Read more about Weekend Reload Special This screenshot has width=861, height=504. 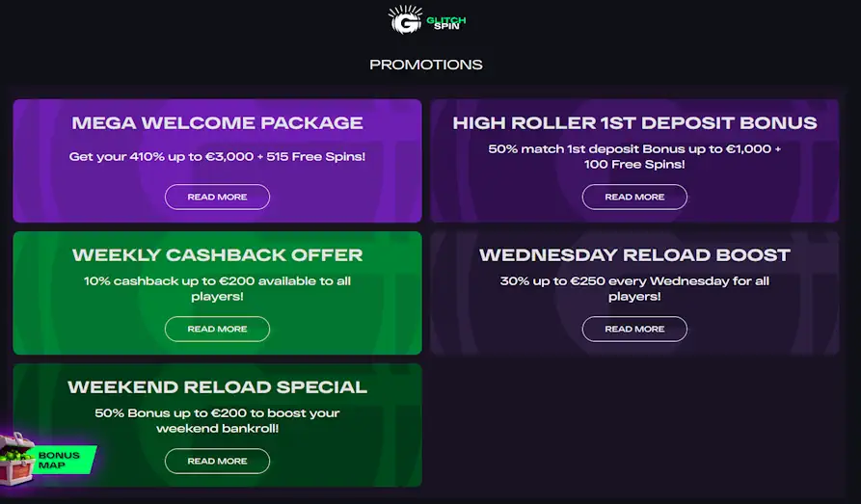[218, 462]
